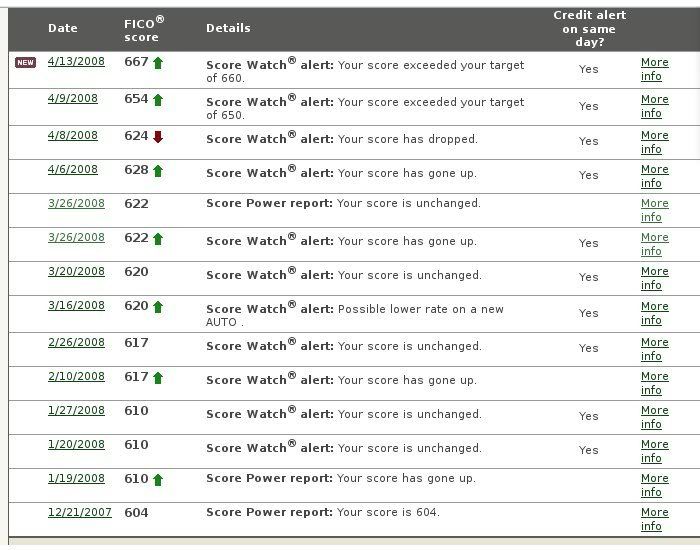Click green up arrow next to score 628
The height and width of the screenshot is (550, 700).
(x=158, y=171)
